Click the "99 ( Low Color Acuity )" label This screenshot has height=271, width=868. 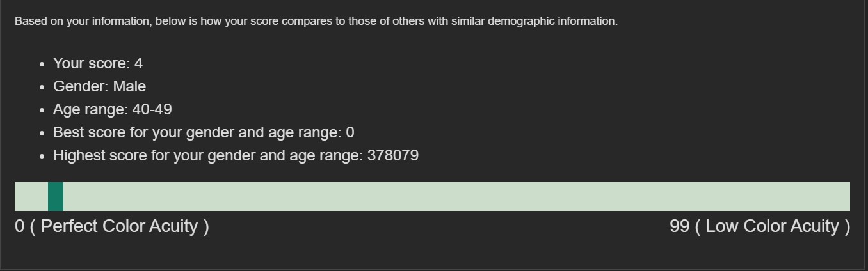click(x=760, y=226)
